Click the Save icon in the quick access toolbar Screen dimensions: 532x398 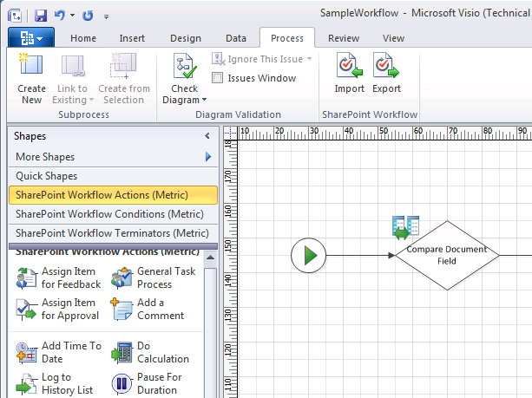(x=41, y=16)
